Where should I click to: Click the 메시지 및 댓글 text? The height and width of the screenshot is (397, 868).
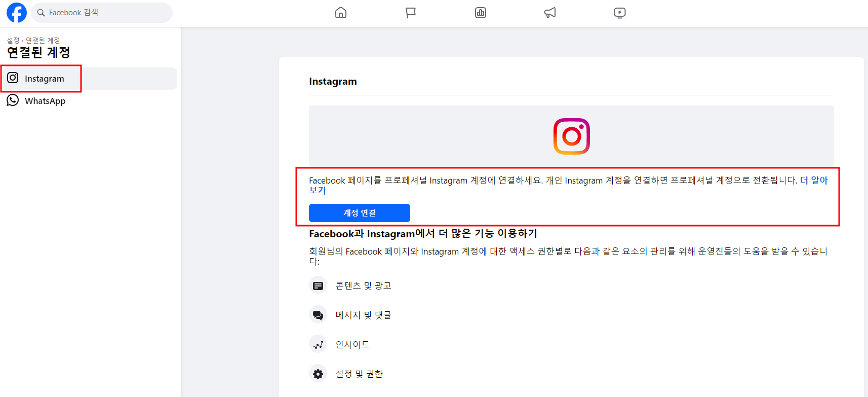click(364, 315)
